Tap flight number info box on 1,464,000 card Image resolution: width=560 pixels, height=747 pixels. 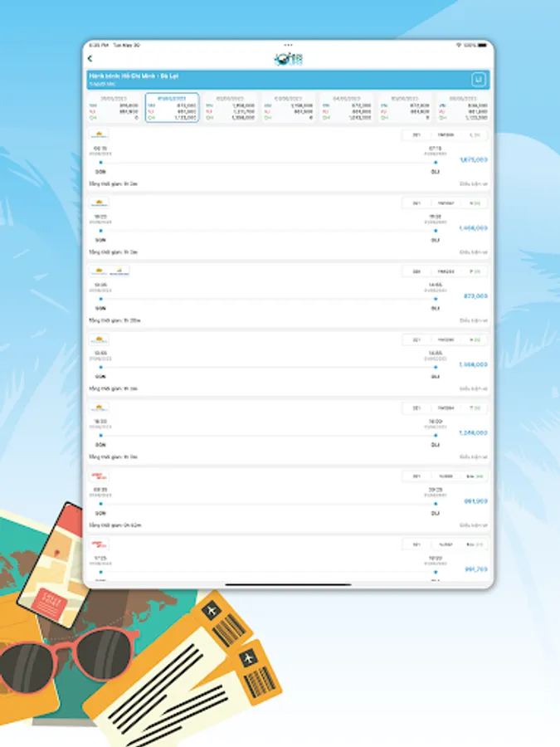tap(445, 203)
